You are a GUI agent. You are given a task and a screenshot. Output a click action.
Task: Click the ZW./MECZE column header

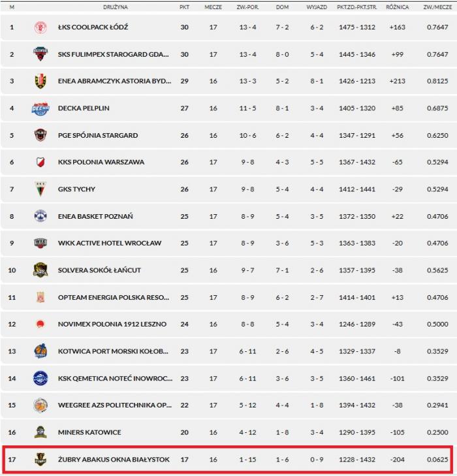coord(437,7)
